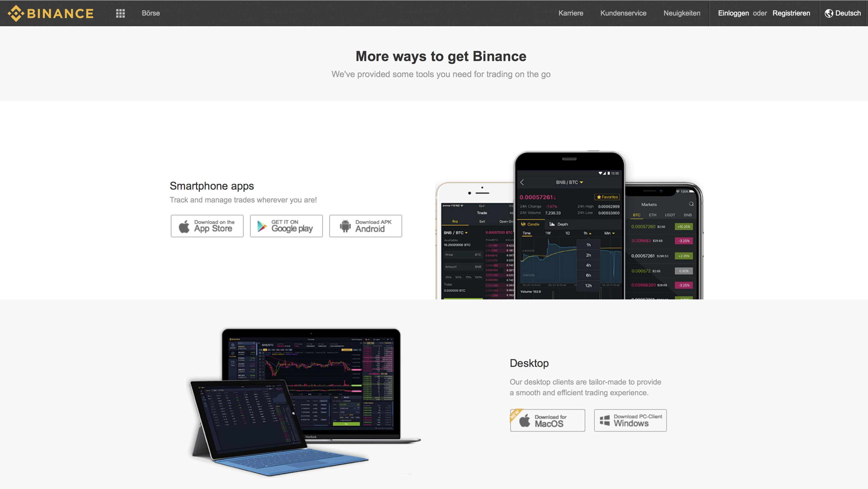Image resolution: width=868 pixels, height=489 pixels.
Task: Click the Google Play download icon
Action: tap(286, 226)
